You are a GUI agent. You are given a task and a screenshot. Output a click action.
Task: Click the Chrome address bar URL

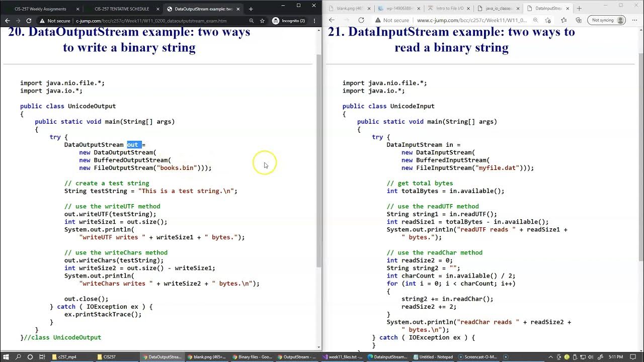point(151,21)
